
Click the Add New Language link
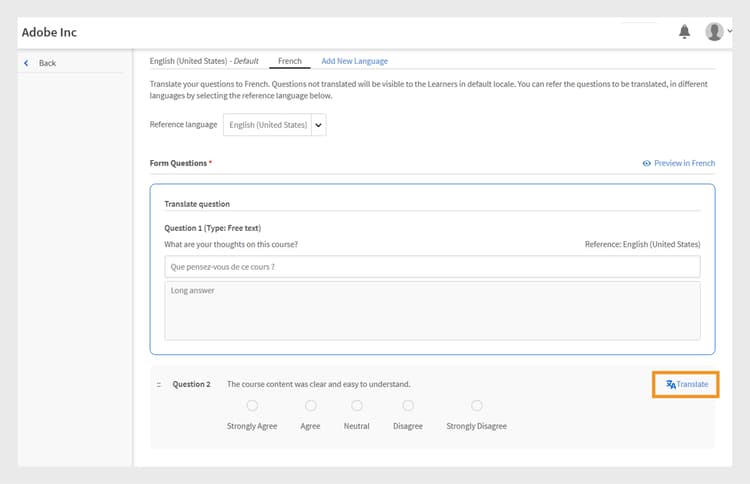pos(354,61)
